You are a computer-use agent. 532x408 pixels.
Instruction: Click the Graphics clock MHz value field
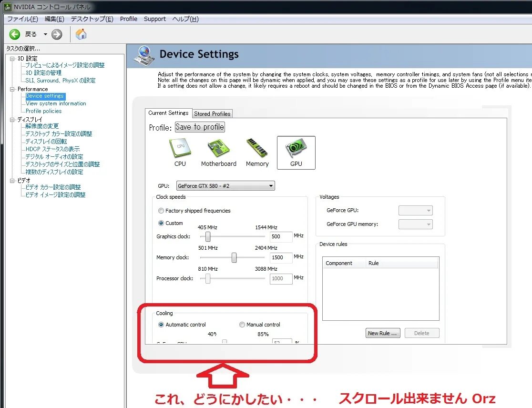[281, 237]
